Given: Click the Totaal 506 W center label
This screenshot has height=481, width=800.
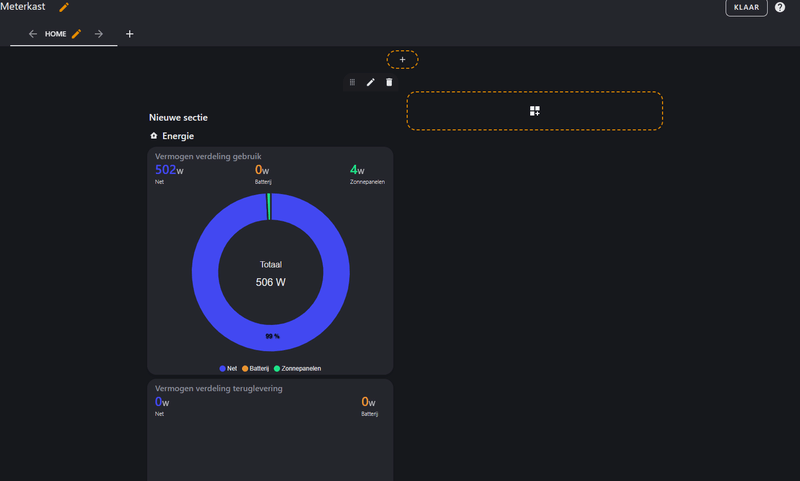Looking at the screenshot, I should coord(270,273).
